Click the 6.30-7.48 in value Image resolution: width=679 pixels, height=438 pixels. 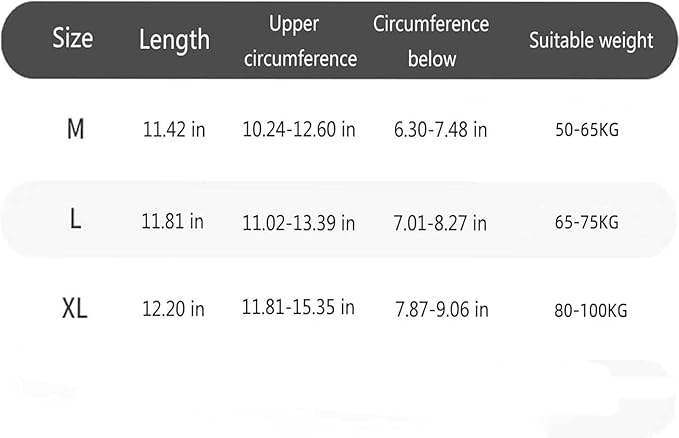(x=438, y=130)
